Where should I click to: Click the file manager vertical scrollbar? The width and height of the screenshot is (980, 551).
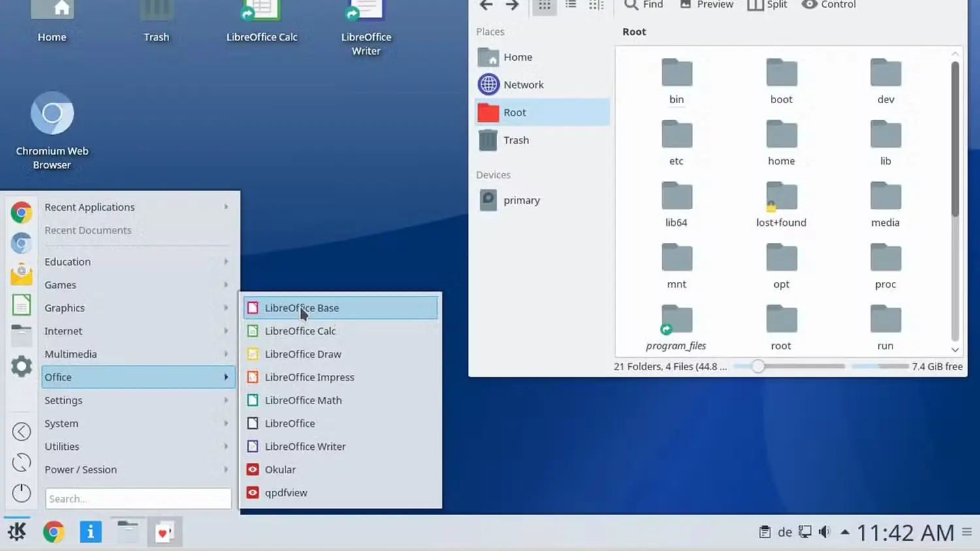[x=955, y=139]
